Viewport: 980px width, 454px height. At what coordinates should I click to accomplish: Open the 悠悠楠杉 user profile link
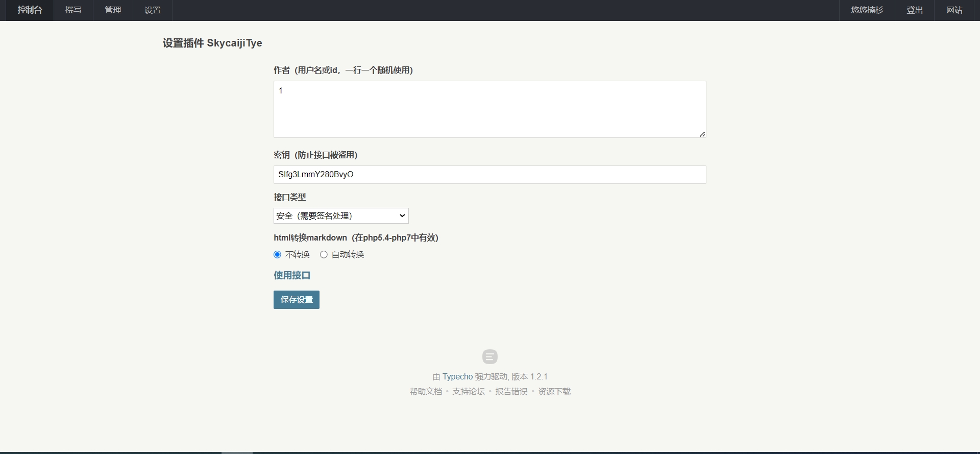click(x=867, y=10)
